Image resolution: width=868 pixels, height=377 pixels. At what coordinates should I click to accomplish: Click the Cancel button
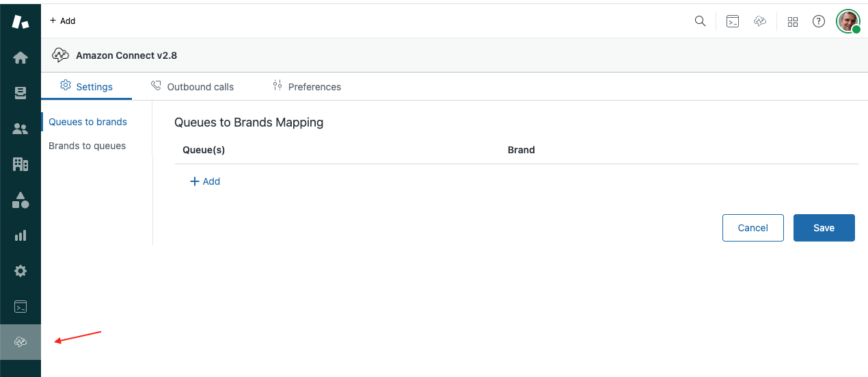click(752, 228)
